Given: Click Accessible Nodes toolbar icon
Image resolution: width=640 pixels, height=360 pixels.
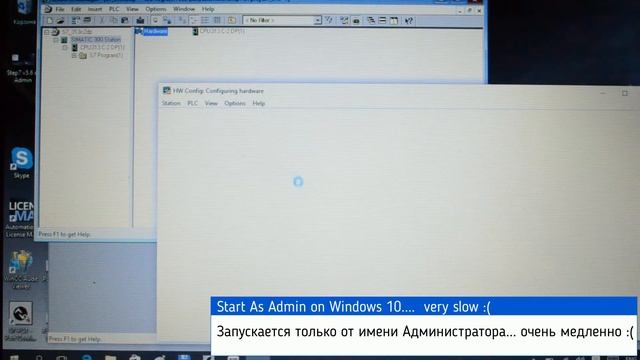Looking at the screenshot, I should click(76, 20).
